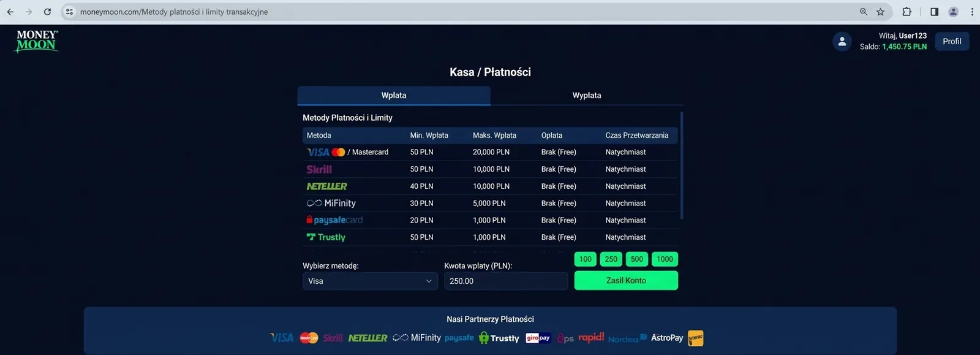The image size is (980, 355).
Task: Click the Mastercard partner logo in the footer
Action: point(309,338)
